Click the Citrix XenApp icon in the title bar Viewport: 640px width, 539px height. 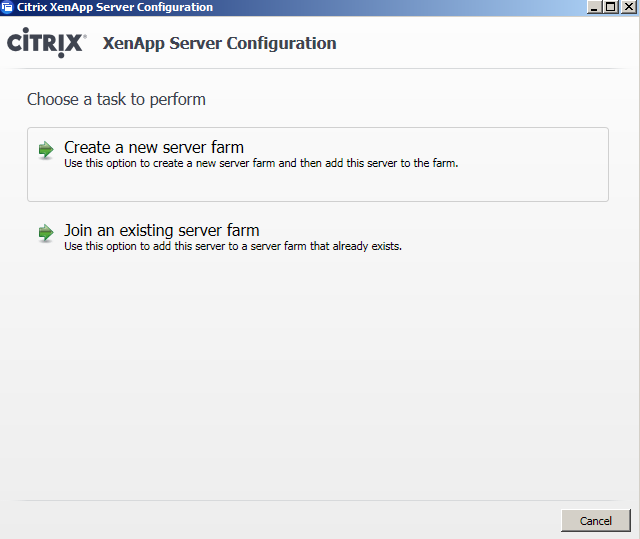[x=7, y=7]
